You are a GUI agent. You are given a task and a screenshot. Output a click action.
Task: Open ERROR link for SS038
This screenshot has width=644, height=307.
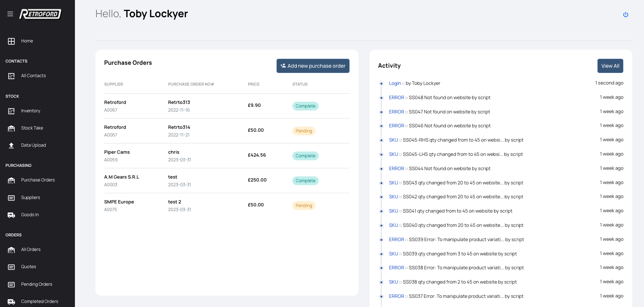coord(397,268)
